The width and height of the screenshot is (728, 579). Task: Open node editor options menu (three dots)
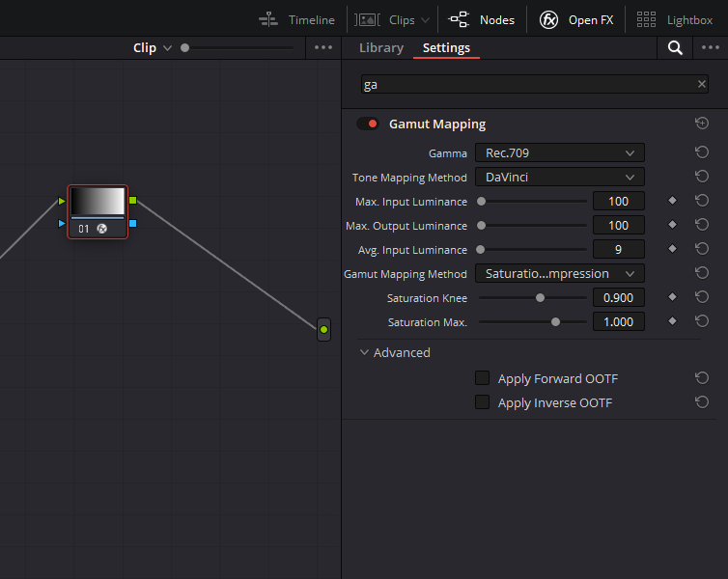coord(323,47)
